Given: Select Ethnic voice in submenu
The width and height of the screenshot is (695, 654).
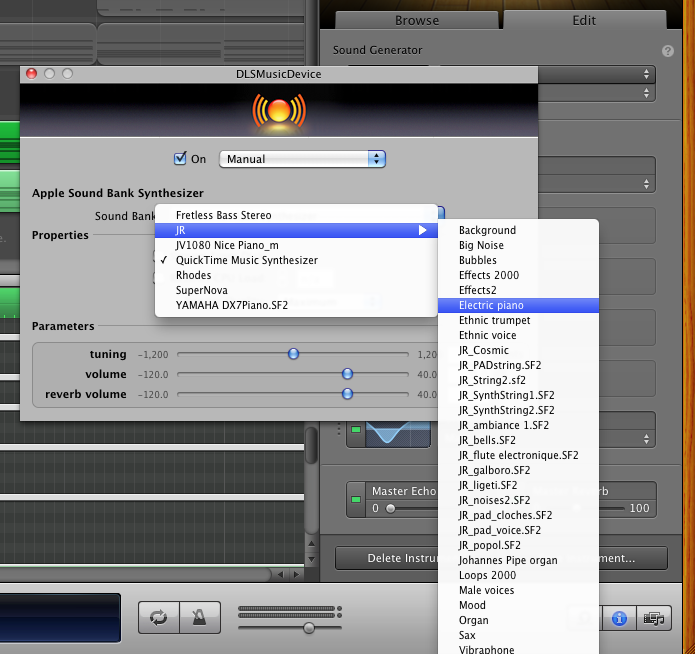Looking at the screenshot, I should click(x=518, y=335).
